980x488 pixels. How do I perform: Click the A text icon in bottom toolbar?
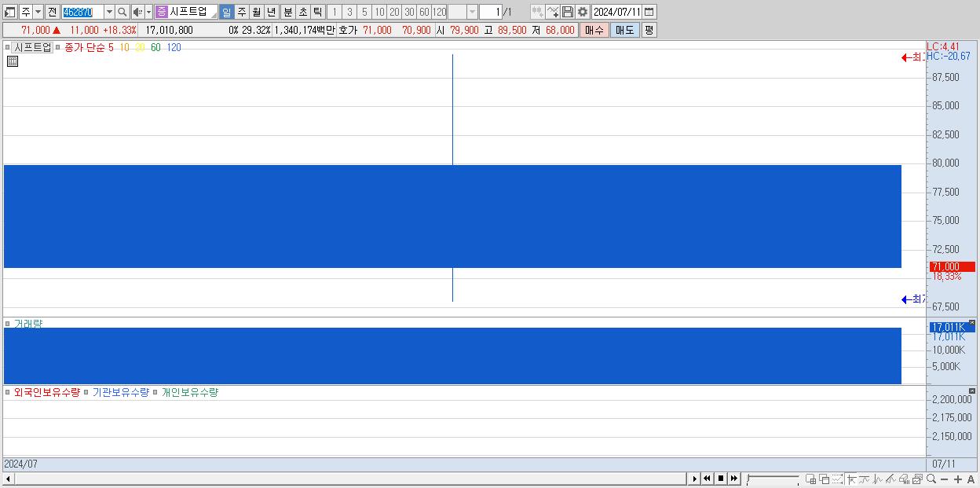(x=971, y=479)
